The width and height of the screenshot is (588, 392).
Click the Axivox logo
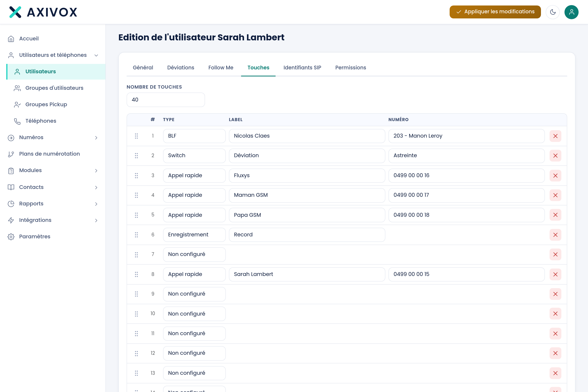(43, 12)
